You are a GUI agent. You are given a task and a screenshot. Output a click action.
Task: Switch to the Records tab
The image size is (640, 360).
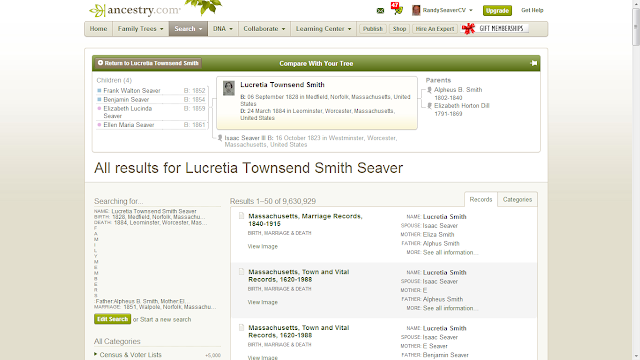[481, 200]
